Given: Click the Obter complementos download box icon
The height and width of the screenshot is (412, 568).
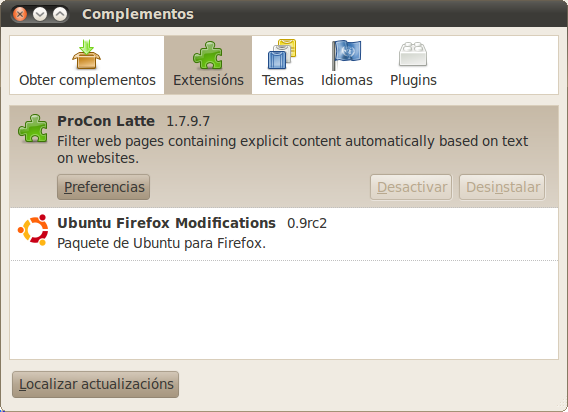Looking at the screenshot, I should point(87,54).
